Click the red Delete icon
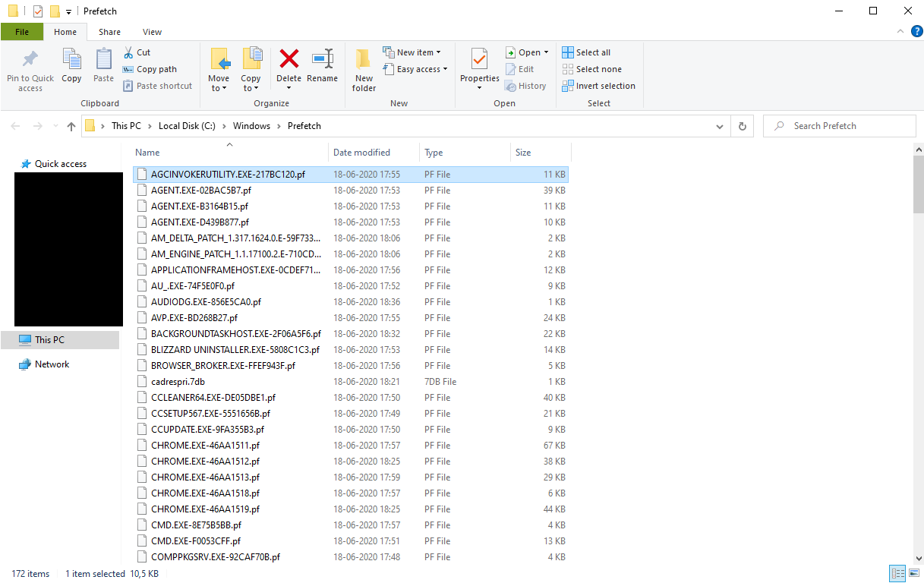This screenshot has width=924, height=583. (289, 58)
